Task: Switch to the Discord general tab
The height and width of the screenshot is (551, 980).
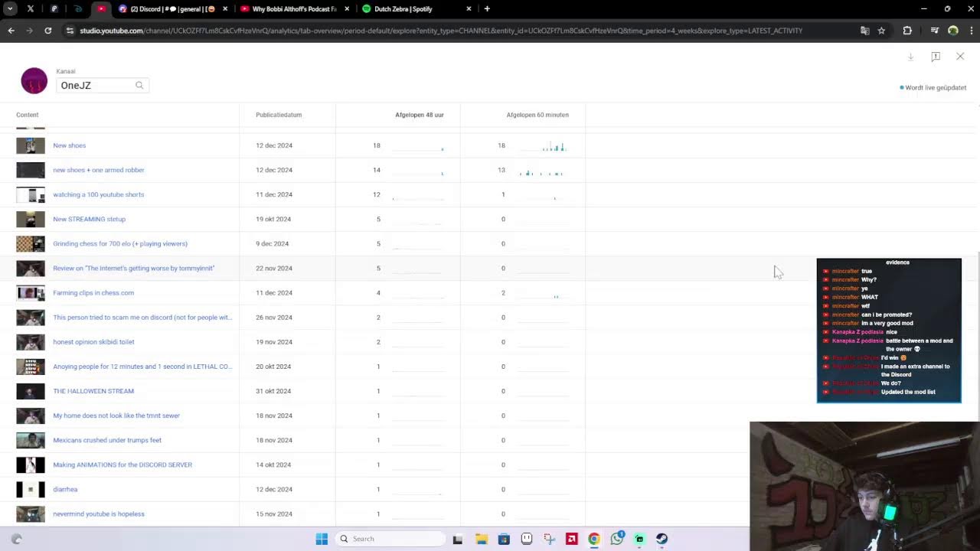Action: coord(174,9)
